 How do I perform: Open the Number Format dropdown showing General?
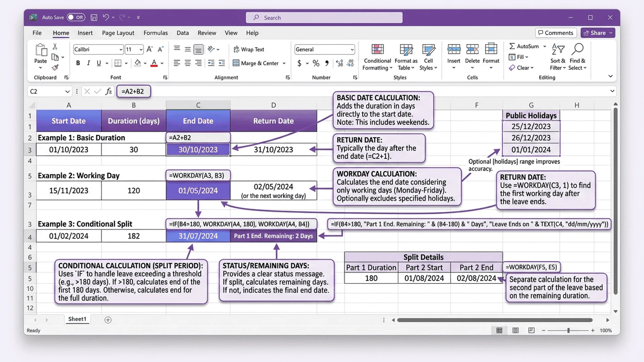(324, 49)
